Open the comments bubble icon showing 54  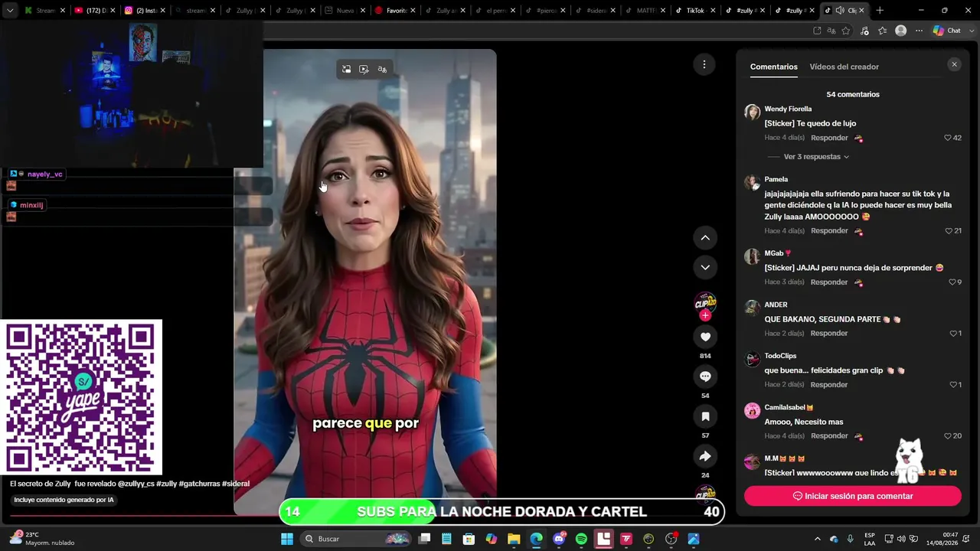coord(705,377)
